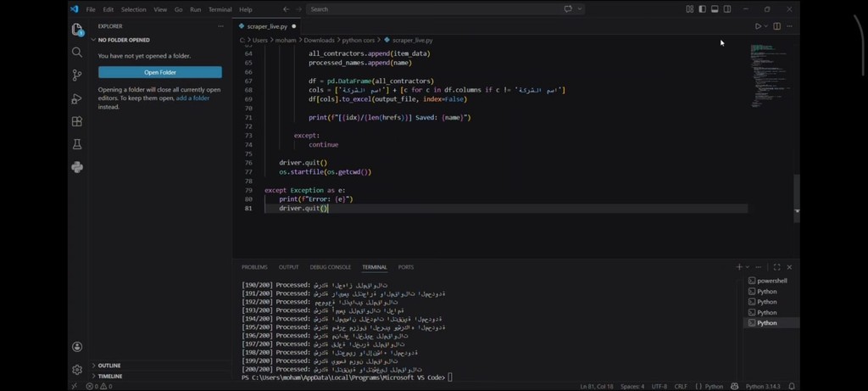Open the Manage gear icon
The image size is (868, 391).
coord(77,370)
